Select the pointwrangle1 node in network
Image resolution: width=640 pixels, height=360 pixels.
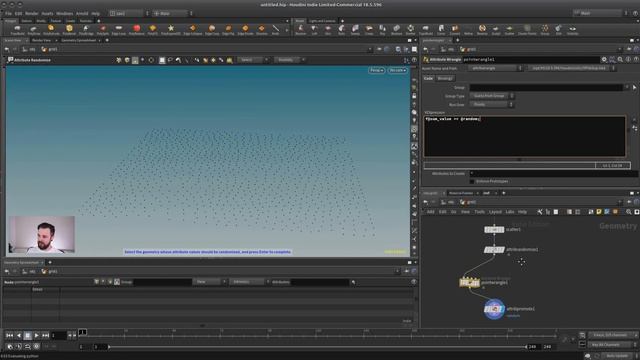(469, 282)
